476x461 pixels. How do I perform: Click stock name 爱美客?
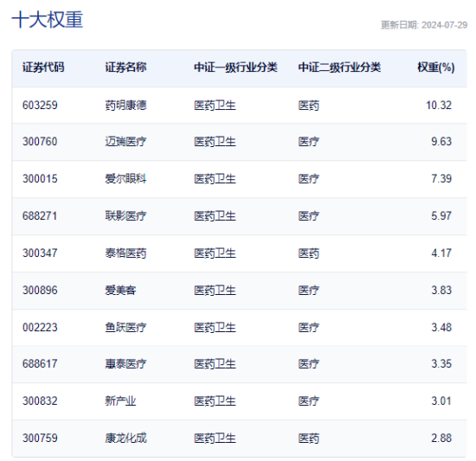[x=120, y=291]
